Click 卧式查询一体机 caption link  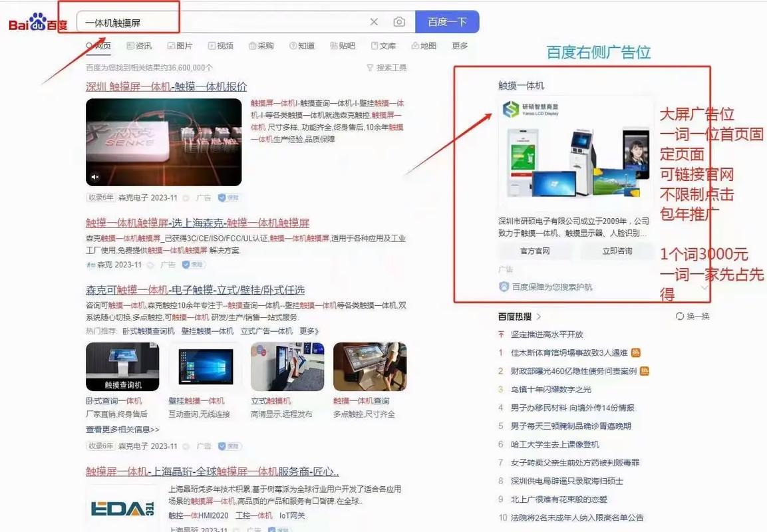tap(114, 401)
